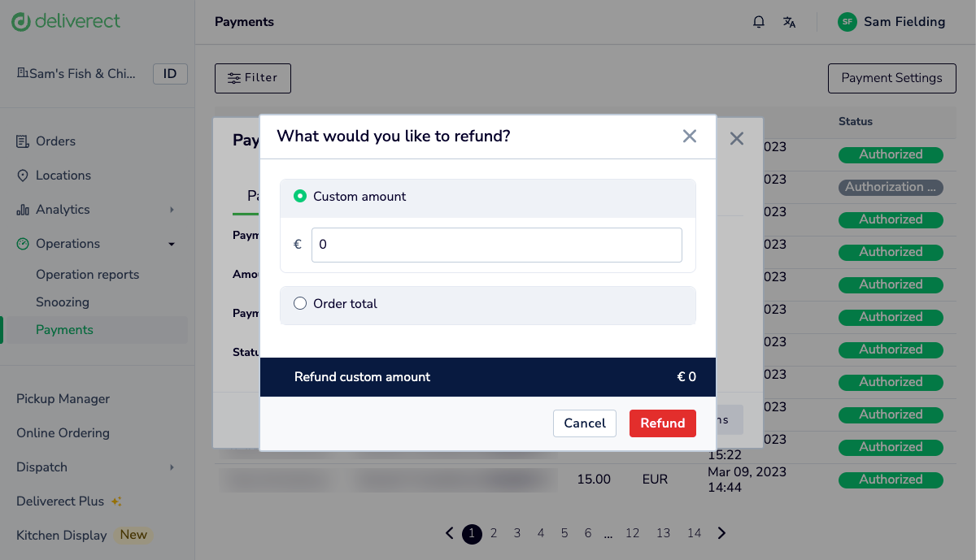Click the Orders sidebar icon

pos(23,141)
